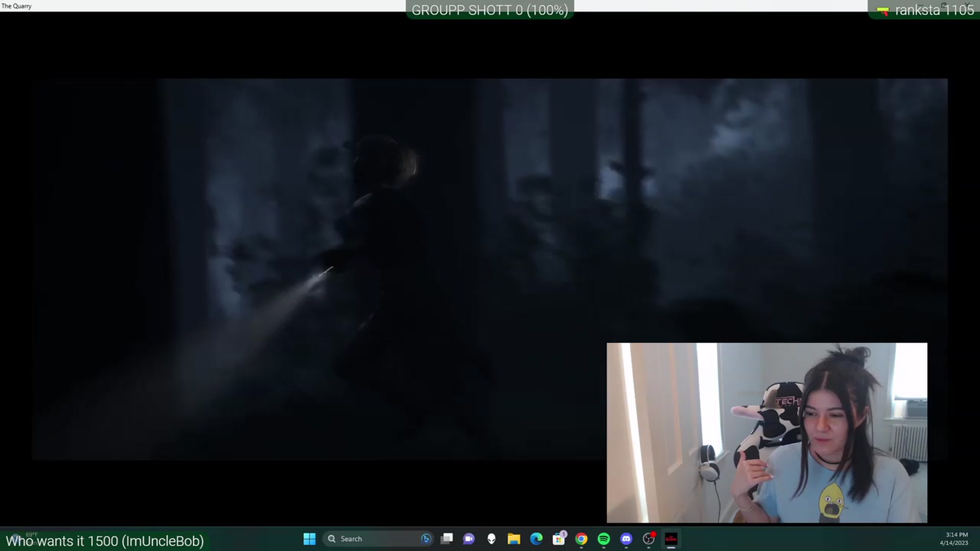Open Microsoft Store taskbar icon
The width and height of the screenshot is (980, 551).
(559, 539)
